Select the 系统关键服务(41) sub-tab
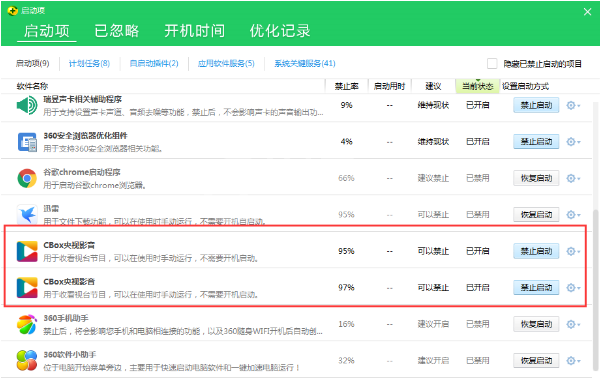This screenshot has height=379, width=600. pos(305,64)
